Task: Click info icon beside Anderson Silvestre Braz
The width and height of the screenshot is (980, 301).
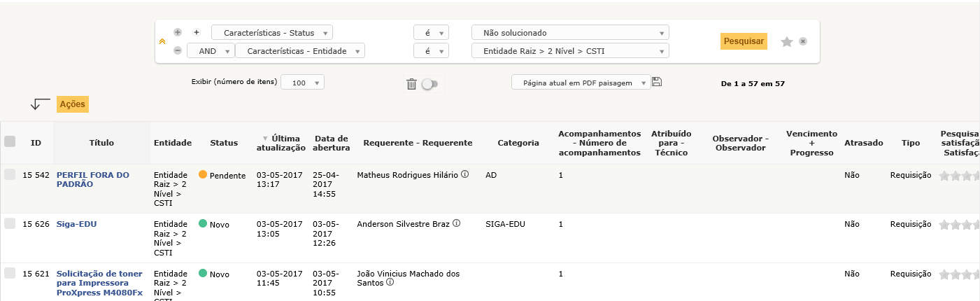Action: [x=456, y=223]
